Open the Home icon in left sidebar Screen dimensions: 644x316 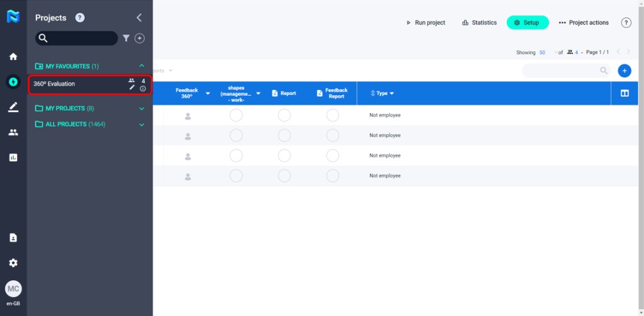point(13,57)
